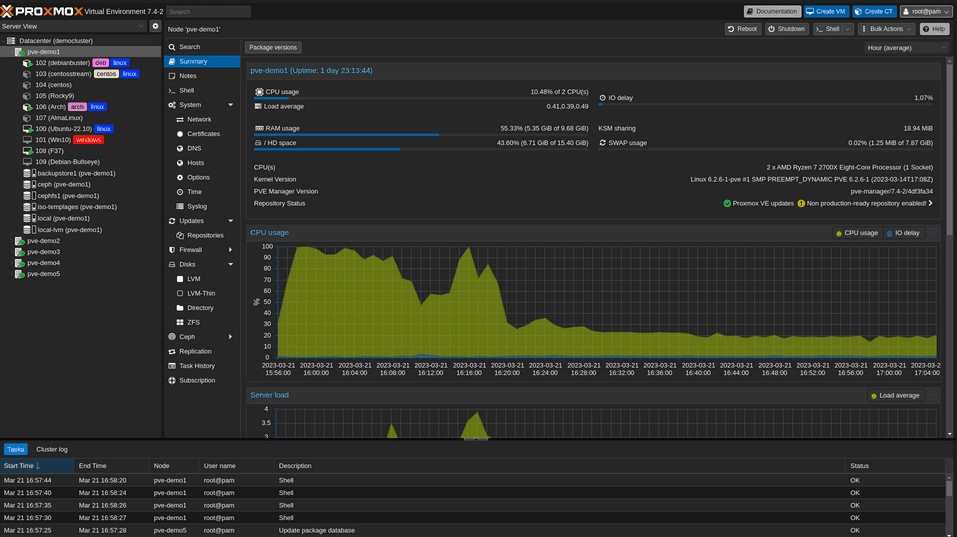Image resolution: width=957 pixels, height=537 pixels.
Task: Expand the Firewall section arrow
Action: 231,250
